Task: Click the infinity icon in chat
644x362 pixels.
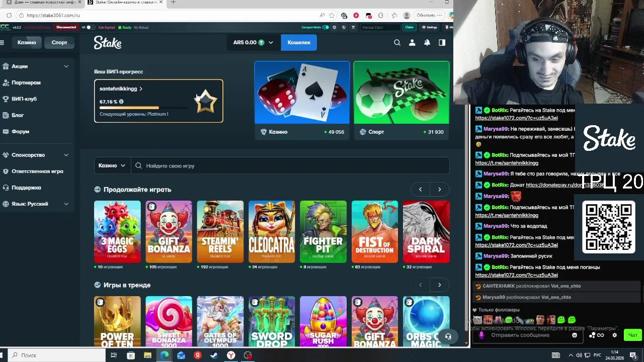Action: pyautogui.click(x=600, y=335)
